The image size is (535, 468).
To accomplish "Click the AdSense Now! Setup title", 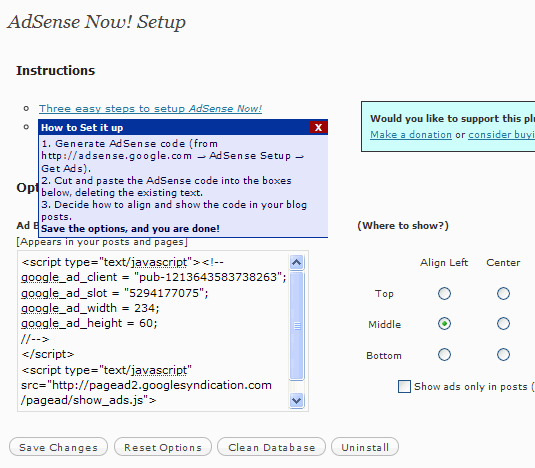I will tap(97, 22).
